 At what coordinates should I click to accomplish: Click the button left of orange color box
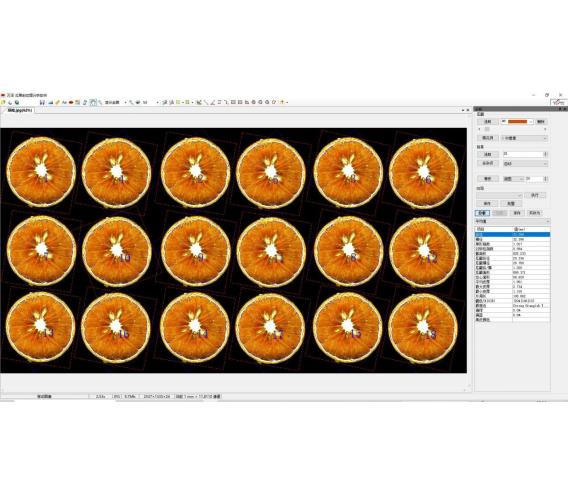point(488,122)
